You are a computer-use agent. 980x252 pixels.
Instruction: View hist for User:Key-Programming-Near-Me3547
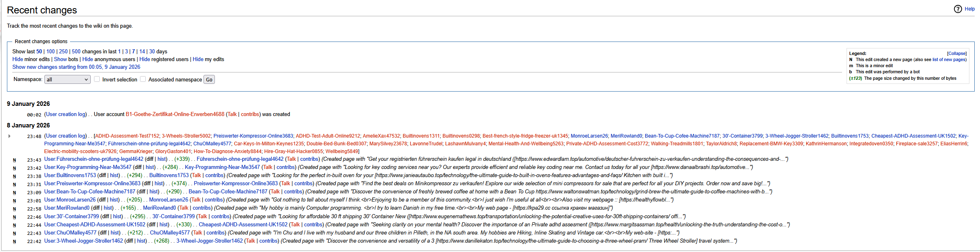coord(150,167)
